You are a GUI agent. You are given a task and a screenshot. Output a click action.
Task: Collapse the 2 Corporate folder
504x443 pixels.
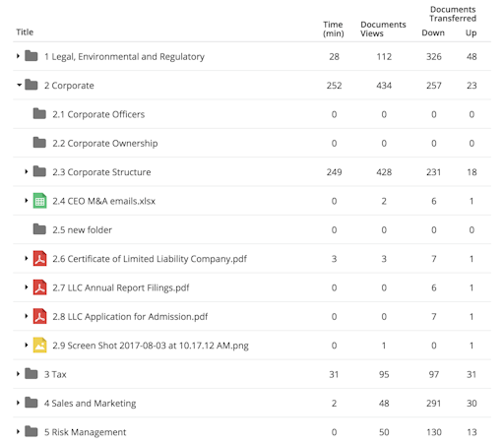pos(20,86)
